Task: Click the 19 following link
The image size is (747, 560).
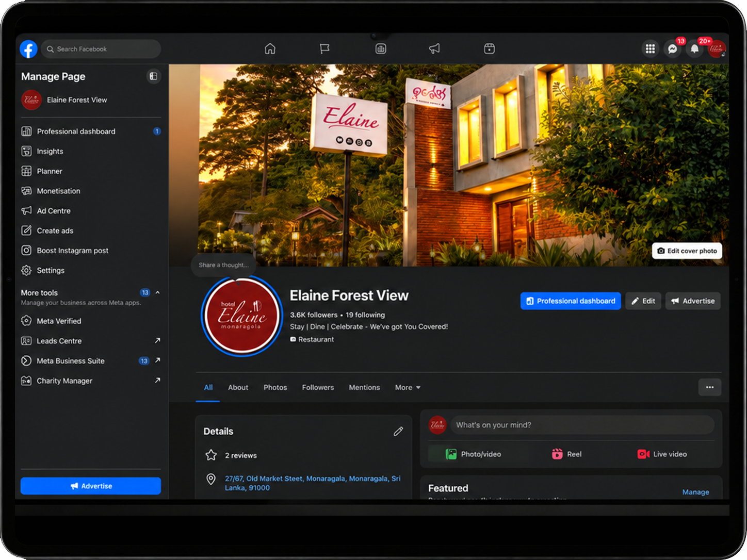Action: (x=365, y=315)
